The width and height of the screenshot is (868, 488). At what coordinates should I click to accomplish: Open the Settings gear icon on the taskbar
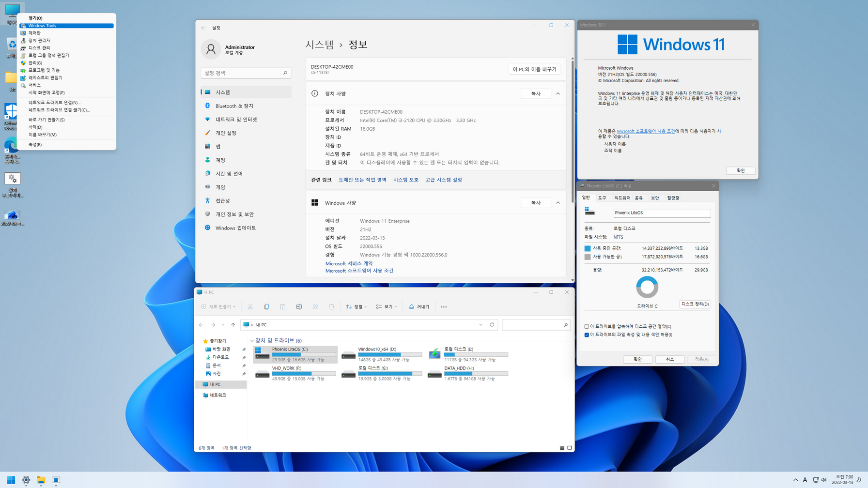tap(26, 480)
